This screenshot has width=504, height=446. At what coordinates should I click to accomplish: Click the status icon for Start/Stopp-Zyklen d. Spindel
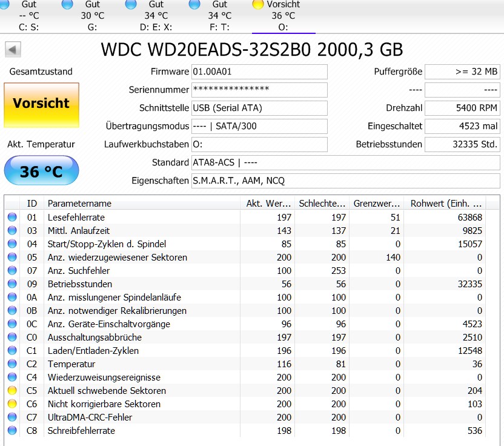point(12,244)
